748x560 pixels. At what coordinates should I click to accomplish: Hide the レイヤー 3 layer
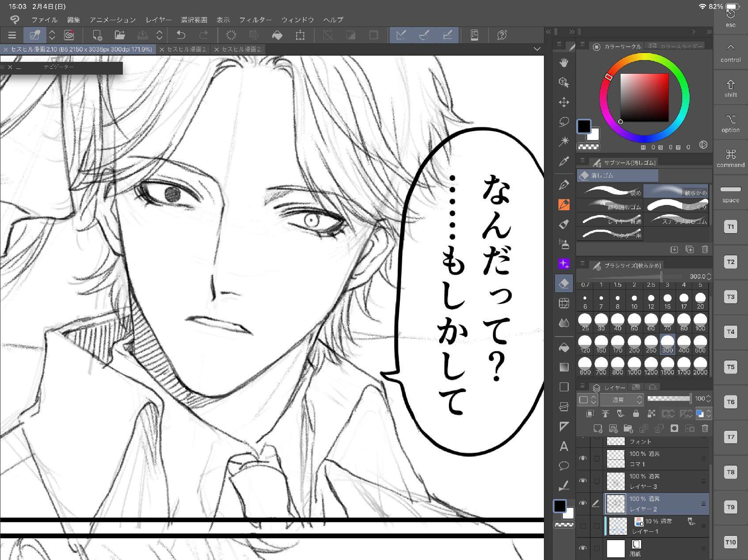pos(583,481)
